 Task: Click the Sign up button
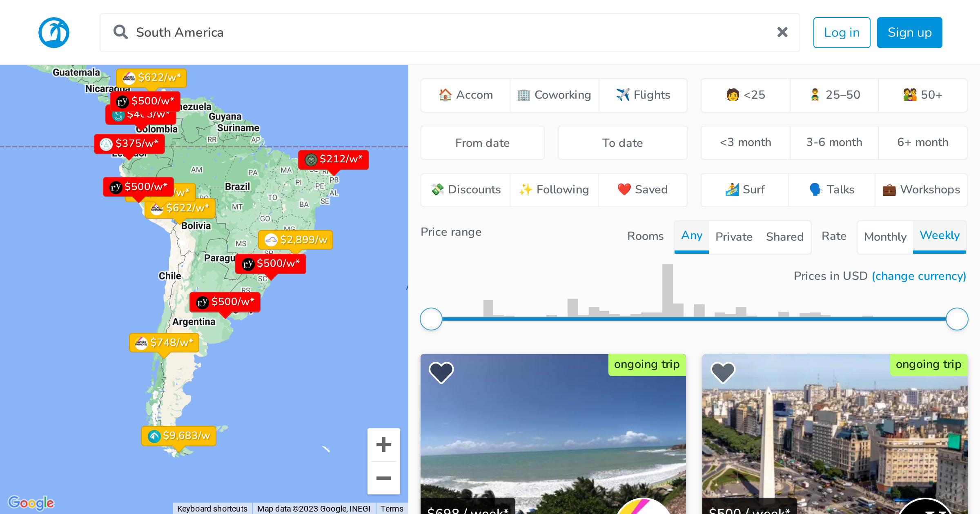point(909,33)
